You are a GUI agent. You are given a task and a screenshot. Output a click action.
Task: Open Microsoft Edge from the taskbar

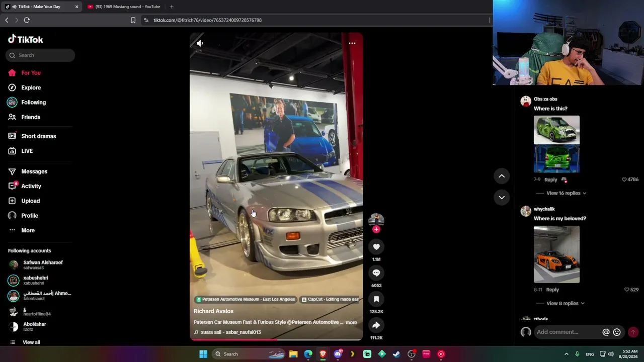tap(308, 354)
